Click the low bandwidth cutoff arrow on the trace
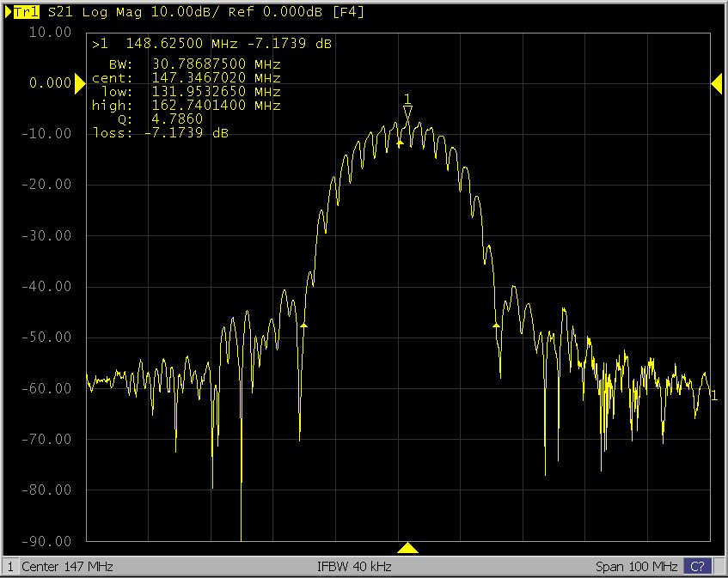The image size is (728, 578). pos(303,326)
